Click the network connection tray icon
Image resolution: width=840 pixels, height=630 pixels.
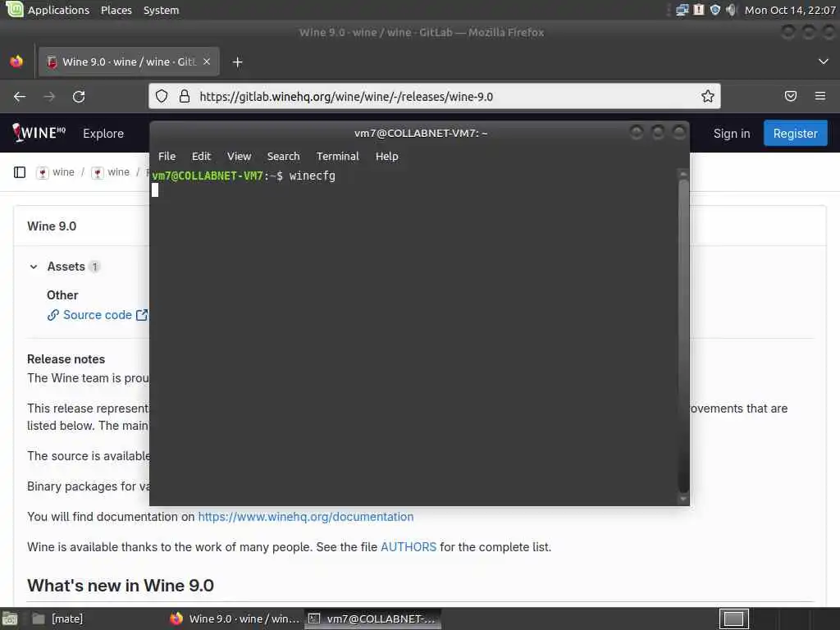coord(682,10)
